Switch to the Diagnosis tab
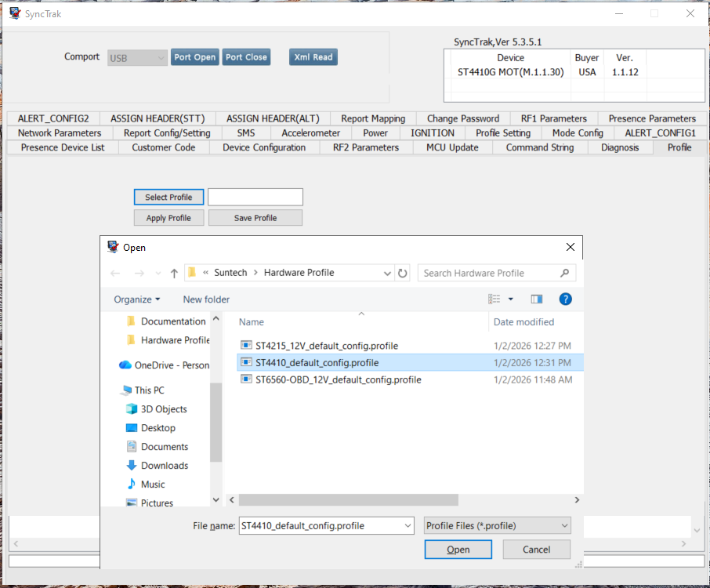710x588 pixels. [619, 147]
